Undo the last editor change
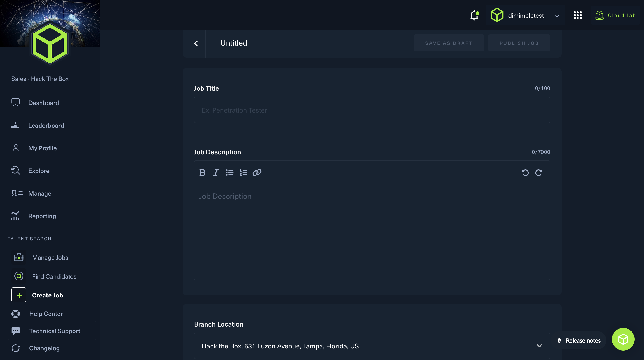 [525, 173]
